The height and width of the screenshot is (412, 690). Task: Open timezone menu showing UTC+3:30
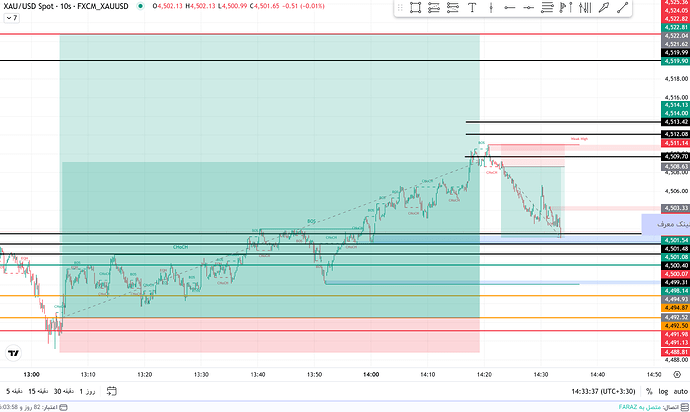click(x=603, y=391)
